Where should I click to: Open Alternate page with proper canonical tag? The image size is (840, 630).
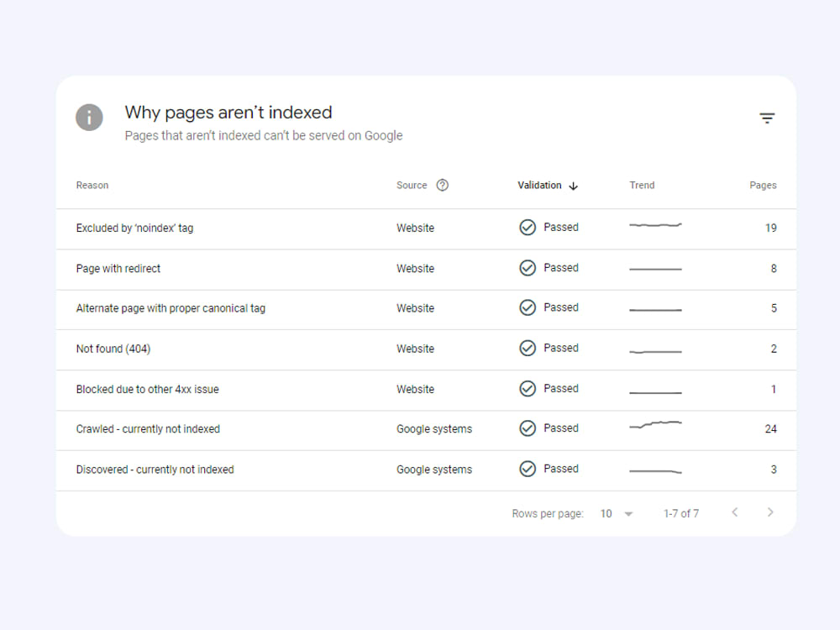[x=426, y=310]
